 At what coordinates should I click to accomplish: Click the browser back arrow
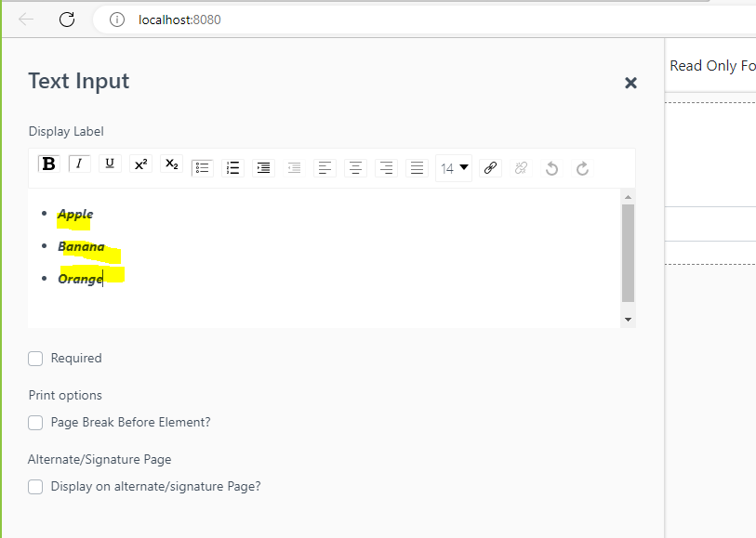pyautogui.click(x=26, y=20)
